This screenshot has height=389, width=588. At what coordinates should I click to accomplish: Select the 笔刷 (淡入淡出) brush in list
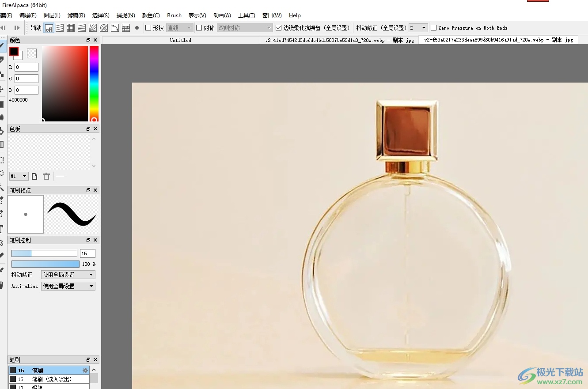51,379
